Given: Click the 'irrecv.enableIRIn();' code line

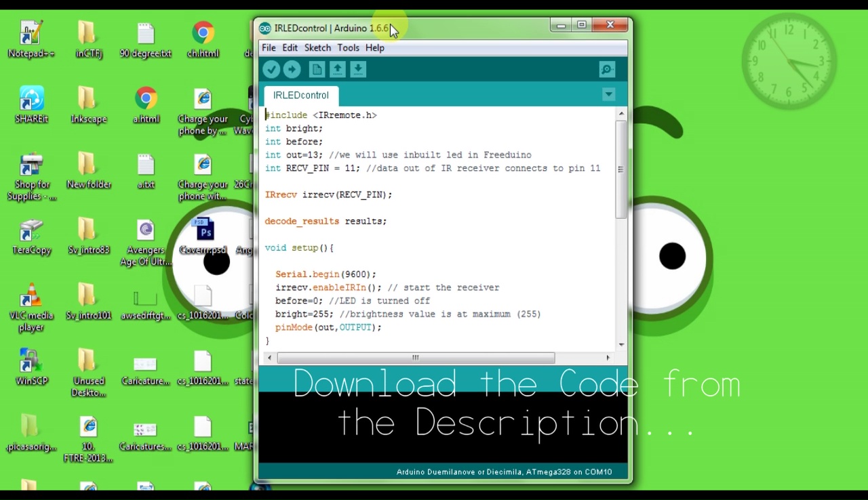Looking at the screenshot, I should pyautogui.click(x=387, y=288).
